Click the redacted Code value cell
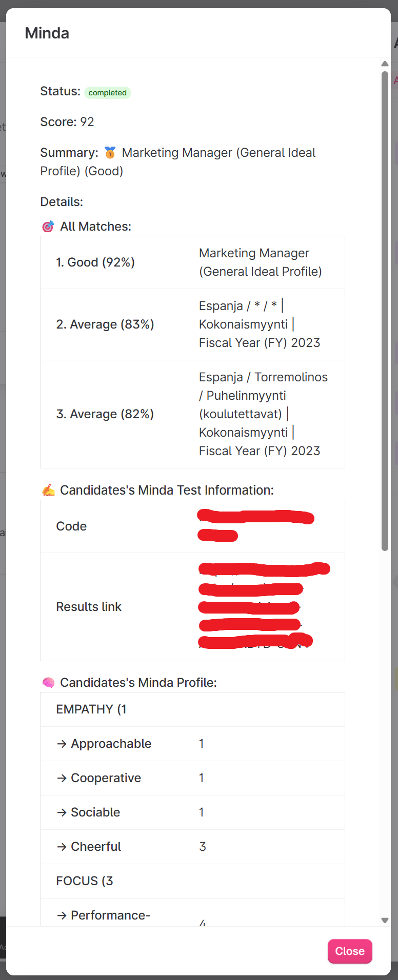 255,525
